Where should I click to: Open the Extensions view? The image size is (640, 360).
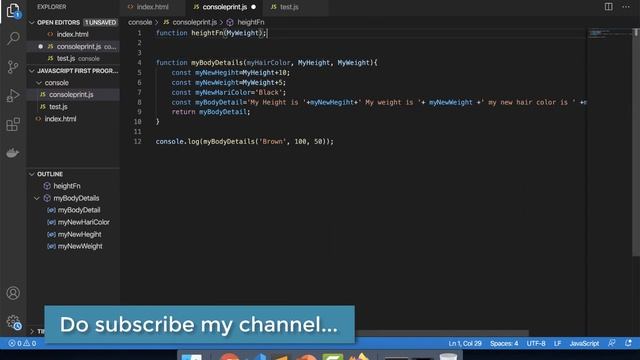[x=13, y=124]
